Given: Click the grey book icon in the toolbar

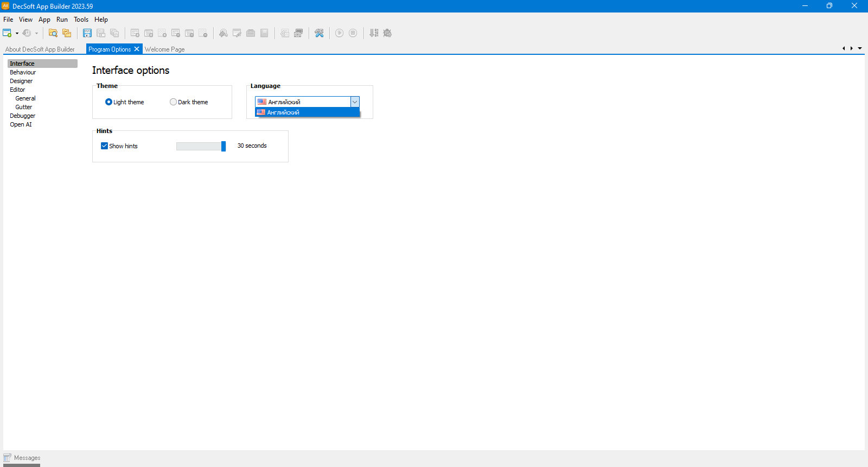Looking at the screenshot, I should click(264, 33).
